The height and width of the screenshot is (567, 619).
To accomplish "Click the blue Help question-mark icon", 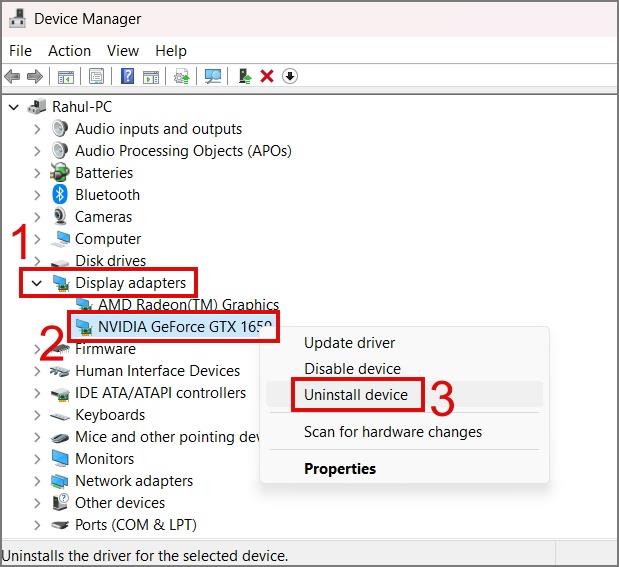I will pyautogui.click(x=127, y=76).
